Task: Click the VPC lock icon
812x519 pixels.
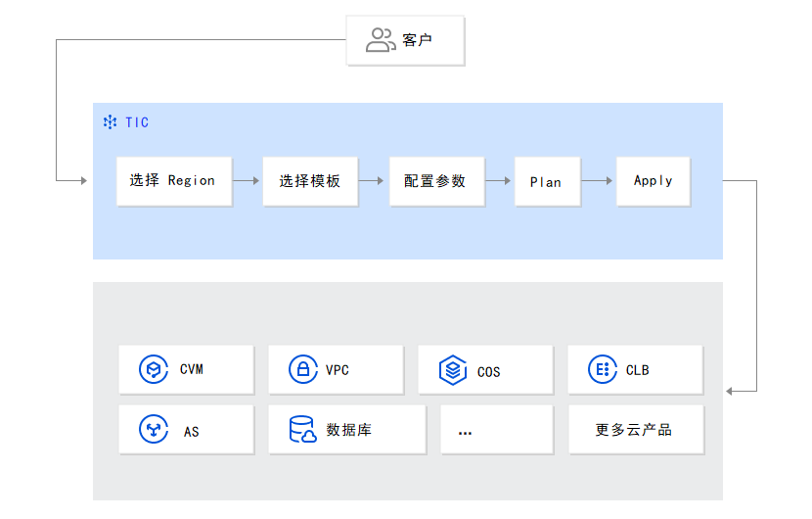Action: pyautogui.click(x=303, y=369)
